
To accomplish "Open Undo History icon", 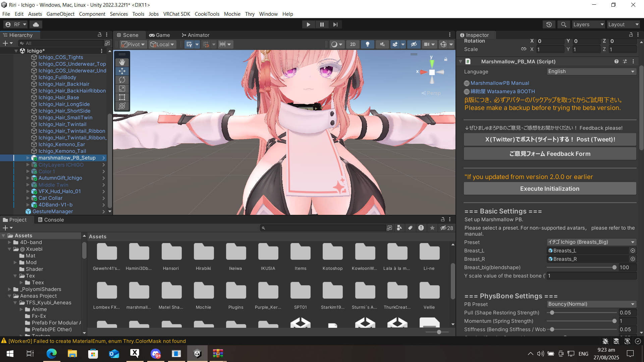I will click(549, 24).
